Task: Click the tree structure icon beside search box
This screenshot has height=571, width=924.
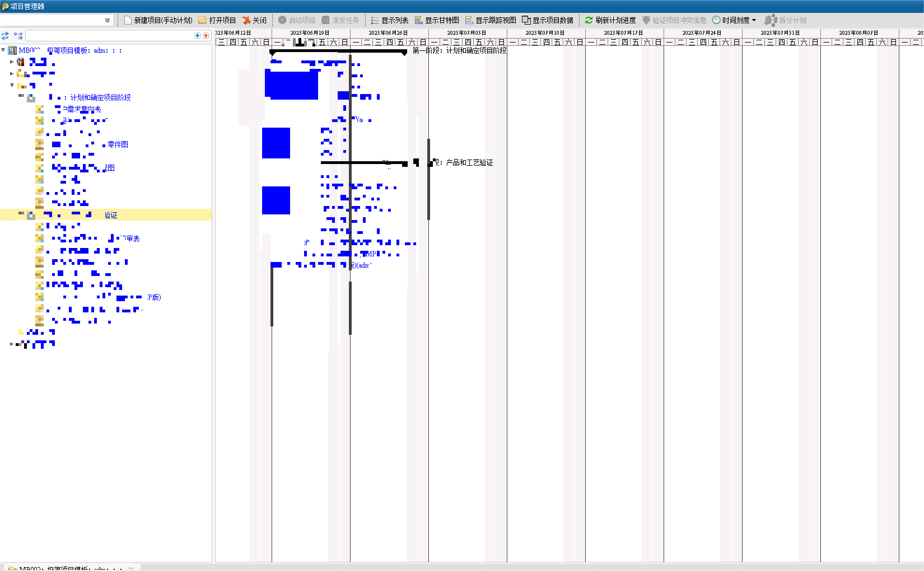Action: [x=18, y=35]
